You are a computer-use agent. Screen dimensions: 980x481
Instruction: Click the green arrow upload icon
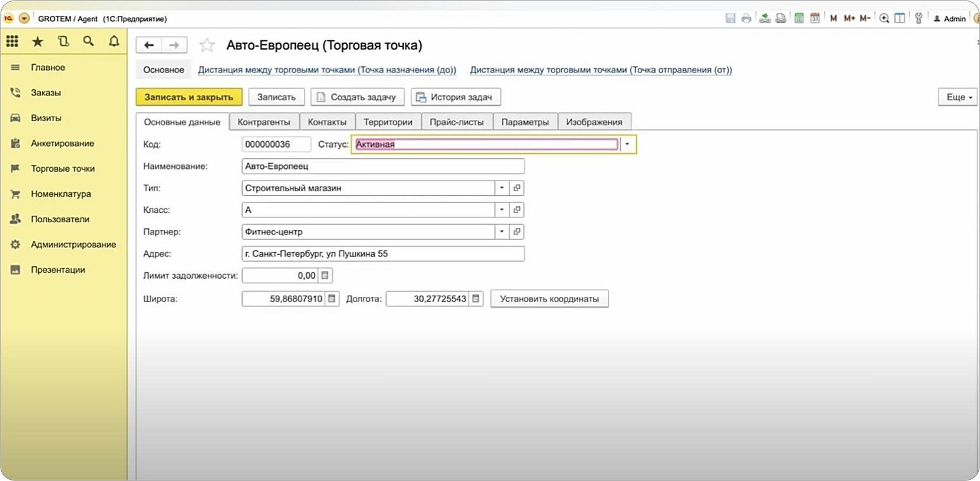coord(765,18)
